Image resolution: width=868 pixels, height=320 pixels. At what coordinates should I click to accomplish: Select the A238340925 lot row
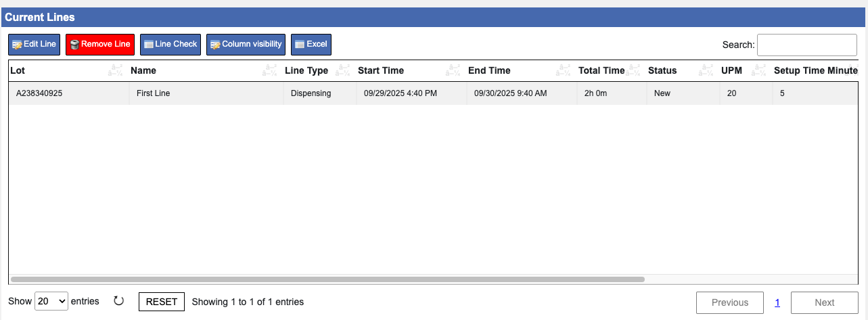point(39,93)
